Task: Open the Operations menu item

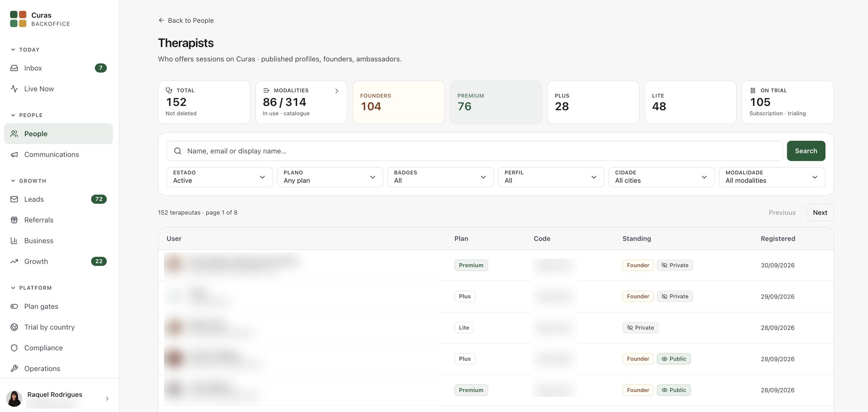Action: pos(58,369)
